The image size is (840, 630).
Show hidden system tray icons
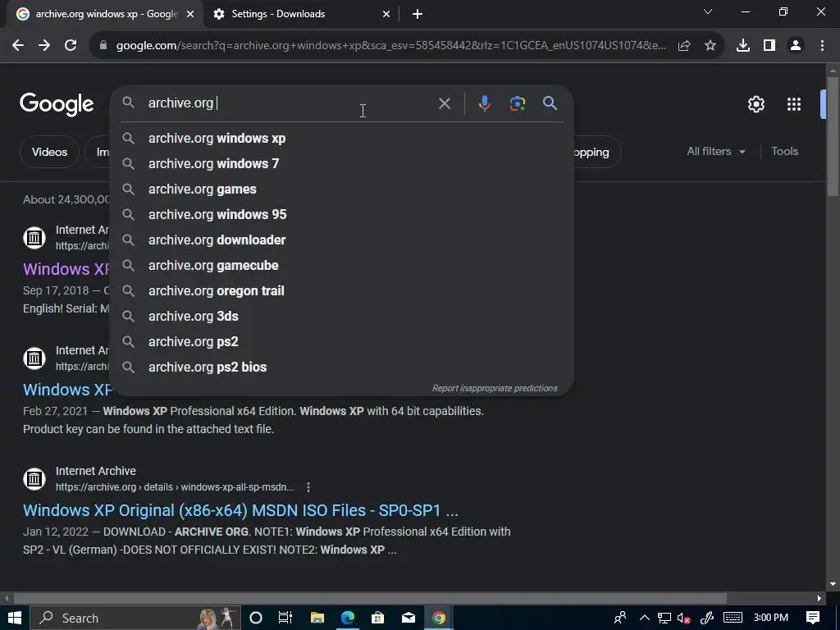click(645, 619)
